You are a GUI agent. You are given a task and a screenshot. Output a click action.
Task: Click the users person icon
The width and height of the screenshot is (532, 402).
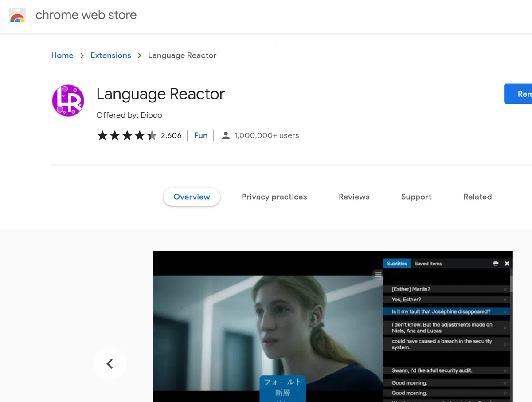[x=226, y=136]
